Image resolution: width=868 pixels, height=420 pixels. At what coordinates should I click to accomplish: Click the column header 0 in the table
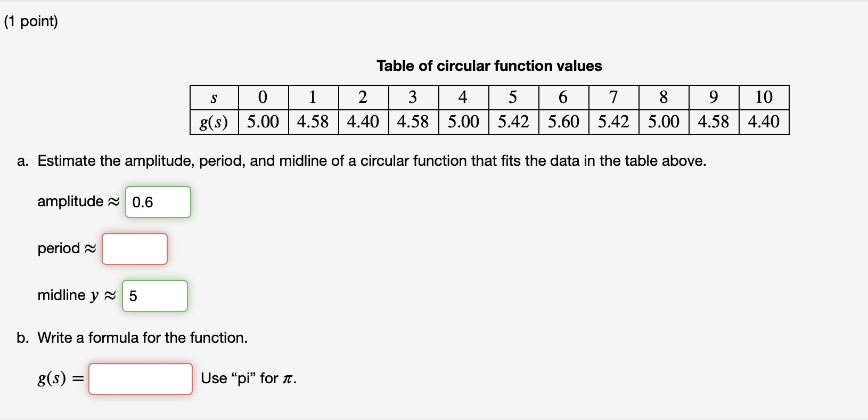pyautogui.click(x=263, y=97)
